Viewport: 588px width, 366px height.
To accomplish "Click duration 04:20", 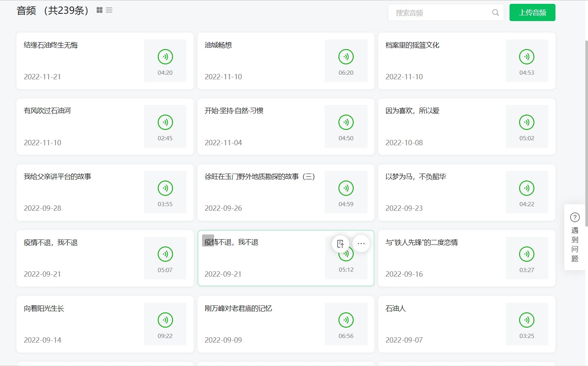I will 165,72.
